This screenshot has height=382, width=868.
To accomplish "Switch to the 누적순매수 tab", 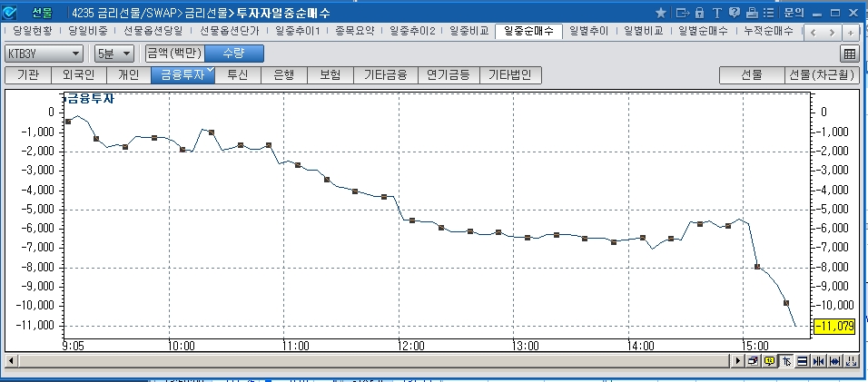I will pyautogui.click(x=768, y=32).
